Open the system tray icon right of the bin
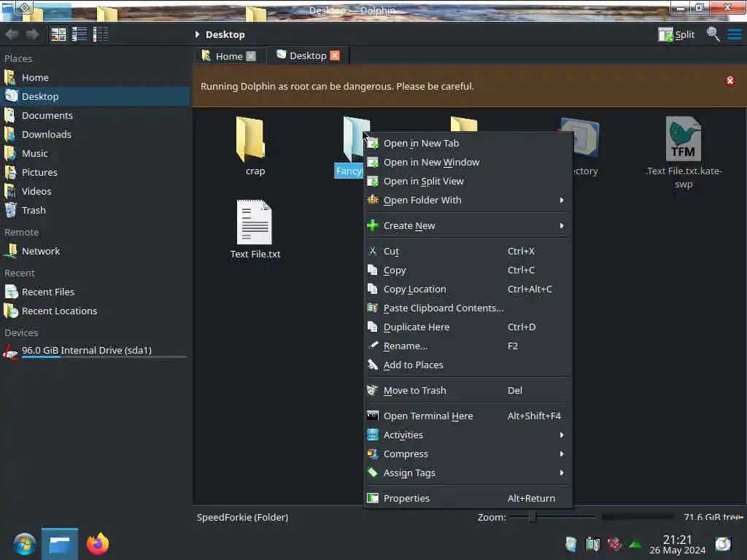 point(592,544)
